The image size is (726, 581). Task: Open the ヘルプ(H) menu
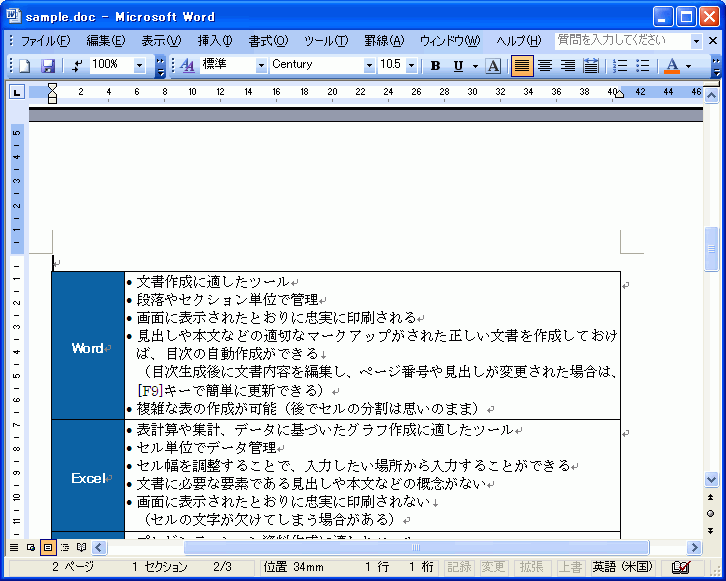(x=519, y=41)
